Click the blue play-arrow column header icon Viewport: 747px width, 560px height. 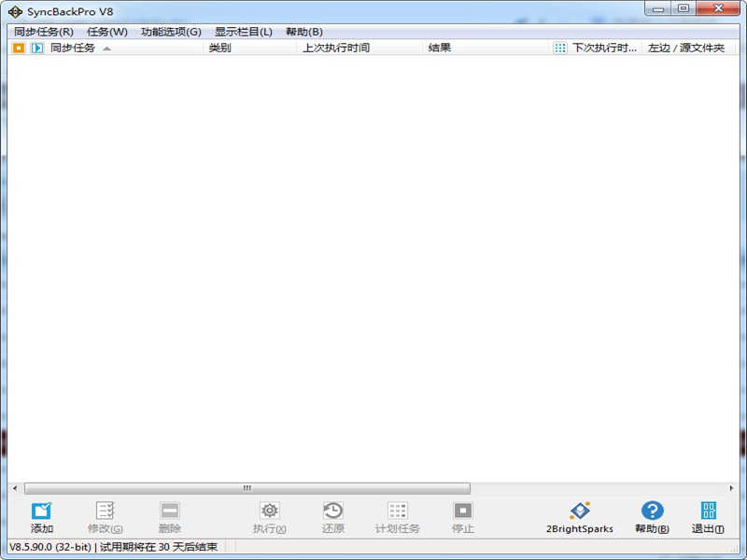pyautogui.click(x=37, y=48)
